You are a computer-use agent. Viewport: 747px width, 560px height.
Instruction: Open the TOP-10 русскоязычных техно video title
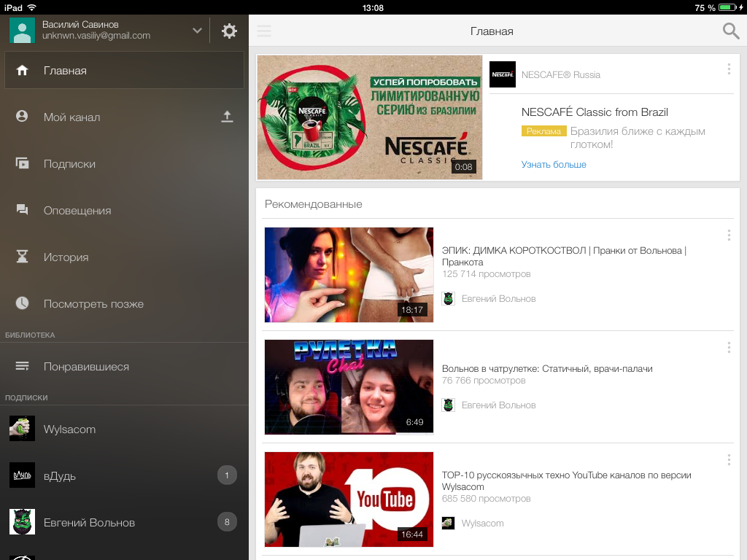pos(566,481)
